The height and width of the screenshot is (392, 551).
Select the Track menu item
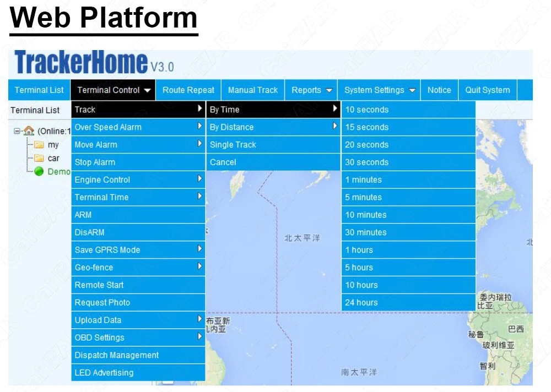coord(138,110)
